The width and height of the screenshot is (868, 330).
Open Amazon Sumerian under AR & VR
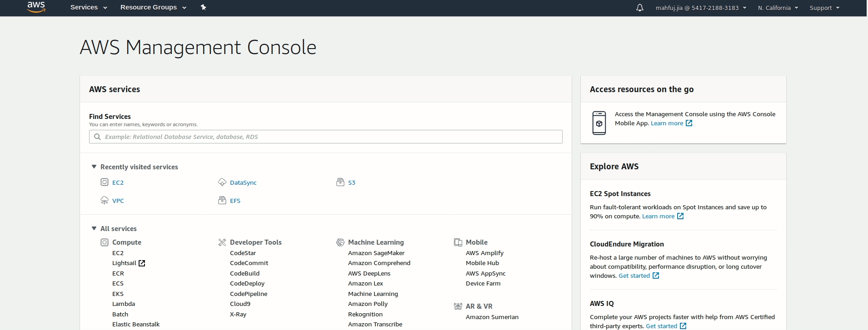(x=492, y=317)
